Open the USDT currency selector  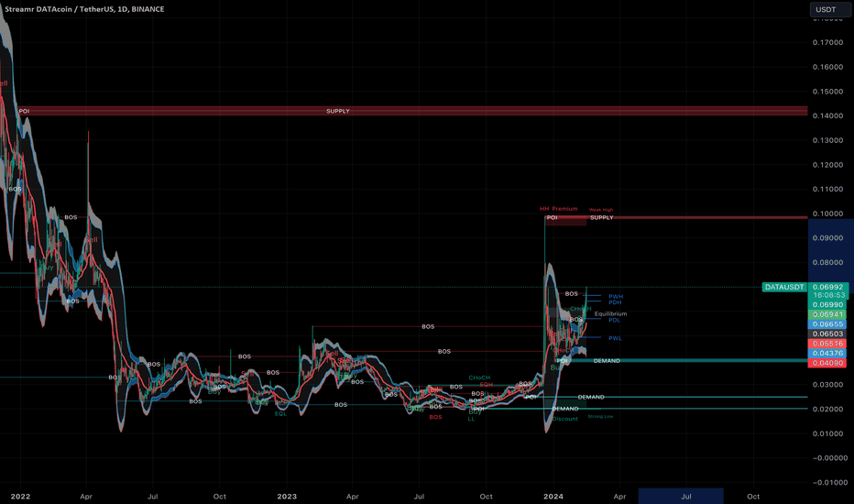click(828, 9)
